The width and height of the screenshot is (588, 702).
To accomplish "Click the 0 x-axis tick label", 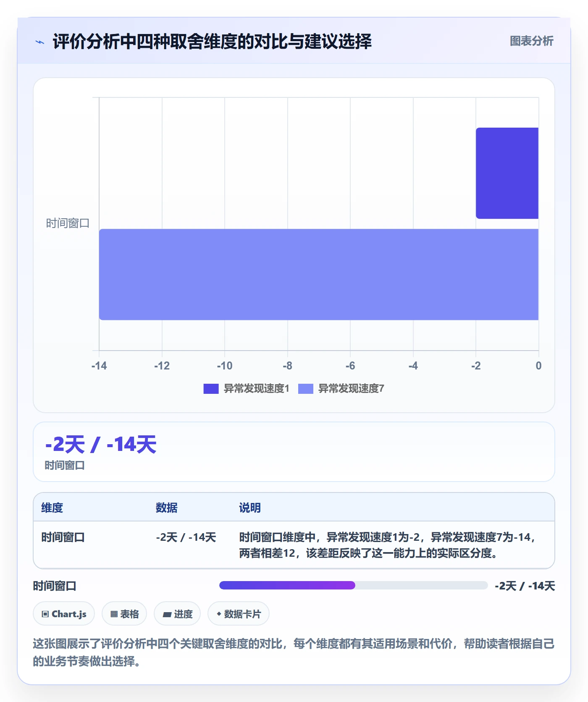I will [x=538, y=366].
